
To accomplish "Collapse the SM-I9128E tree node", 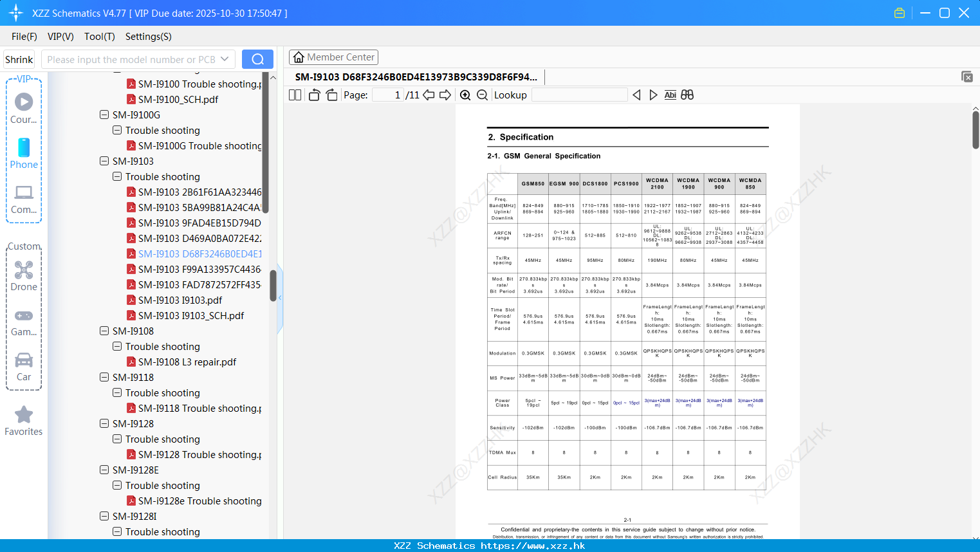I will coord(104,470).
